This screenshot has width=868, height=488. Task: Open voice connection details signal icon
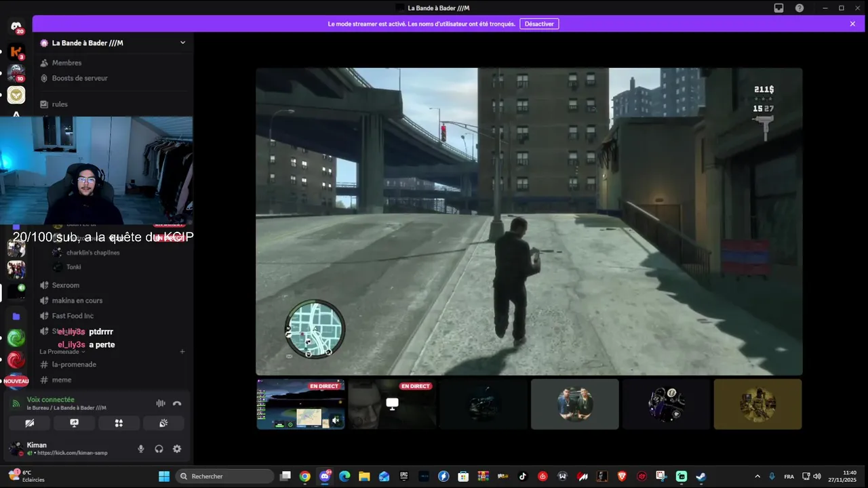coord(16,403)
